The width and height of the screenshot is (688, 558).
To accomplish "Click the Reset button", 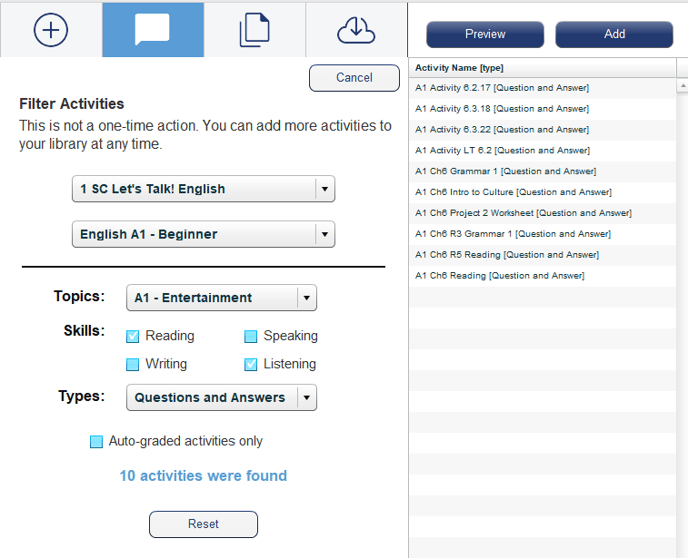I will (203, 524).
